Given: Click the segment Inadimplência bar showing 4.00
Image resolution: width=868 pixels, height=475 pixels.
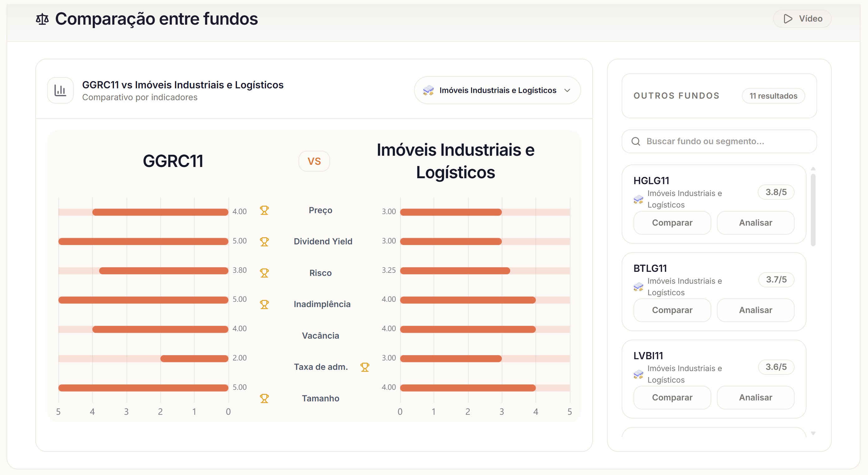Looking at the screenshot, I should pyautogui.click(x=468, y=300).
